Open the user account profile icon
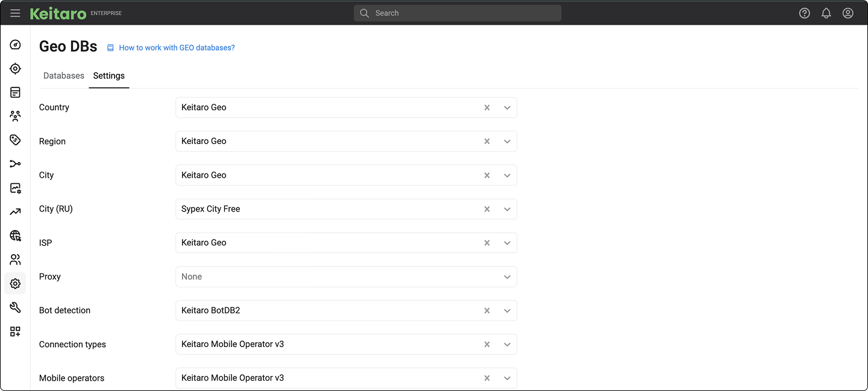This screenshot has height=391, width=868. tap(848, 13)
